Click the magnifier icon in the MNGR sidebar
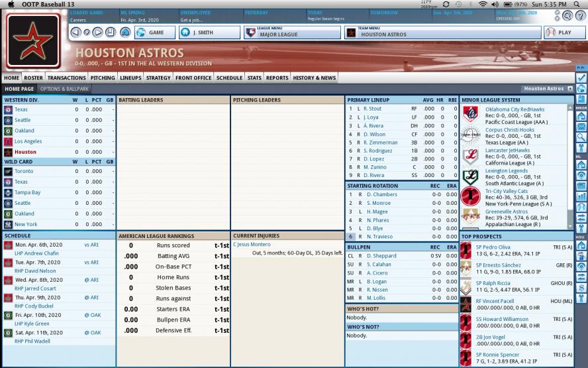The width and height of the screenshot is (588, 368). [581, 137]
